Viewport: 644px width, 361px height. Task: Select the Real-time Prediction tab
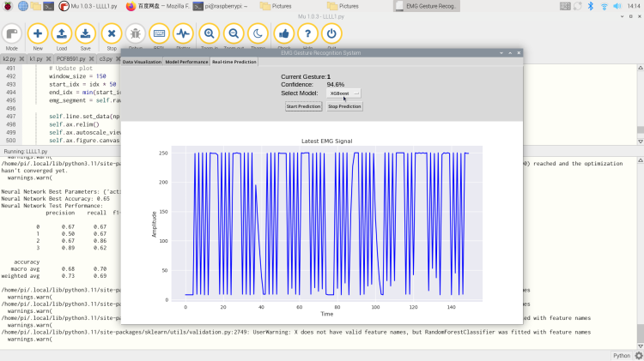coord(234,62)
